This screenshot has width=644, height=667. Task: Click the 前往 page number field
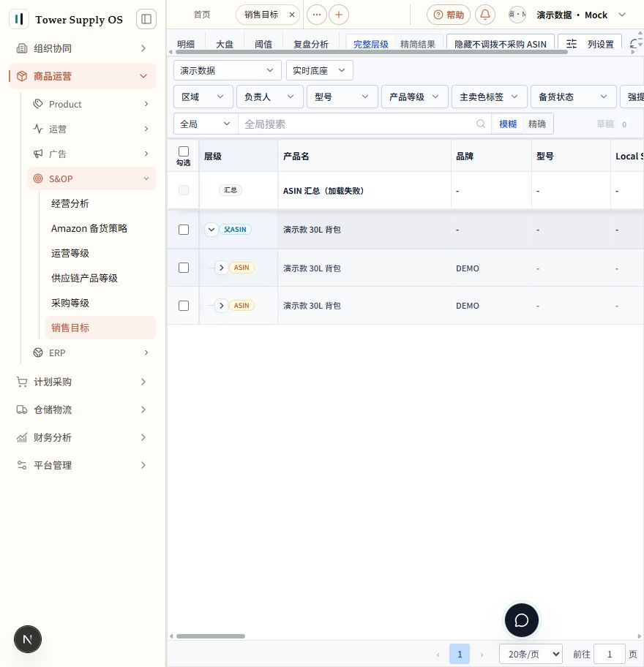(x=610, y=655)
